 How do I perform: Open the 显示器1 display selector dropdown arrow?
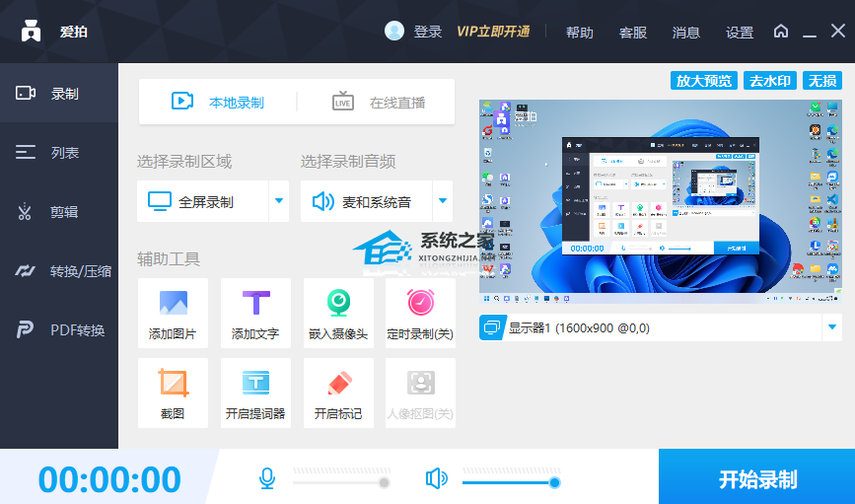click(x=832, y=327)
